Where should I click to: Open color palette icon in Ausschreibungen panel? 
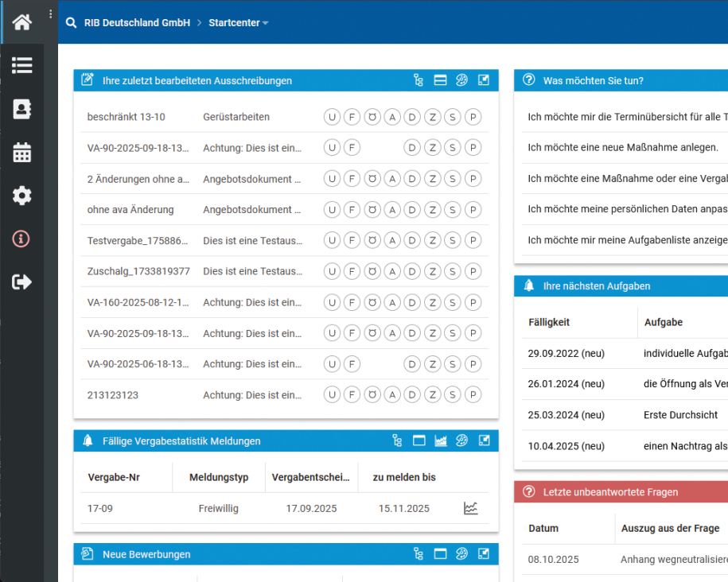coord(461,80)
